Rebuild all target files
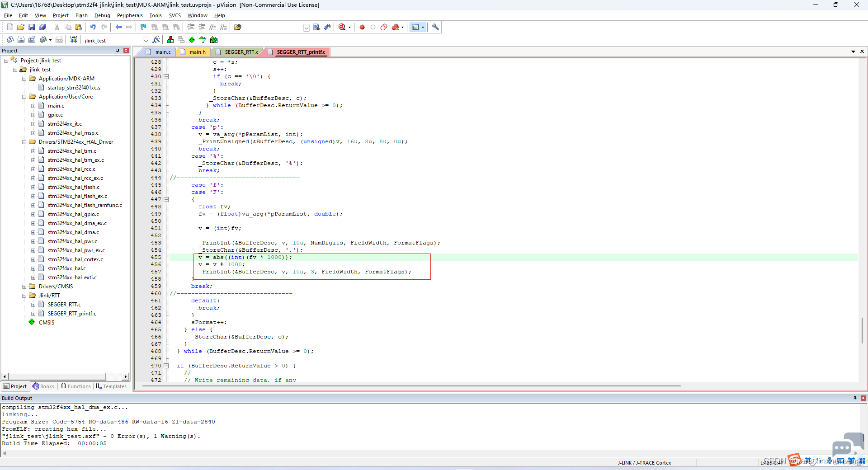The height and width of the screenshot is (470, 868). pyautogui.click(x=32, y=40)
